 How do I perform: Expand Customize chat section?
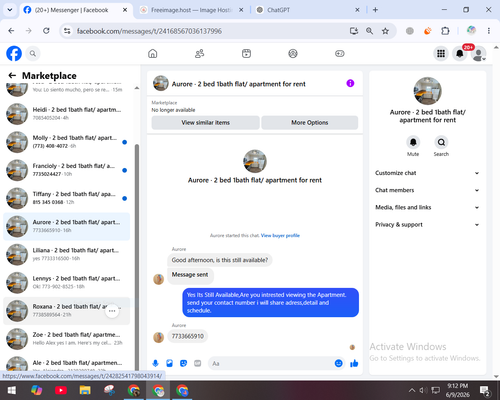click(427, 173)
